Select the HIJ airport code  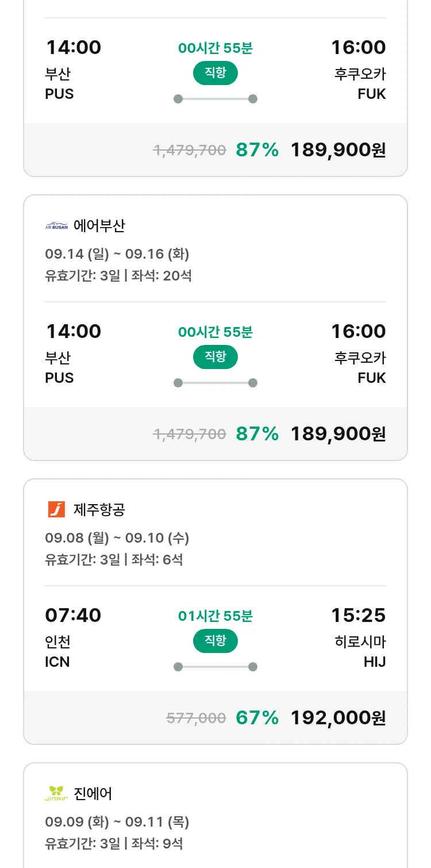(x=374, y=662)
